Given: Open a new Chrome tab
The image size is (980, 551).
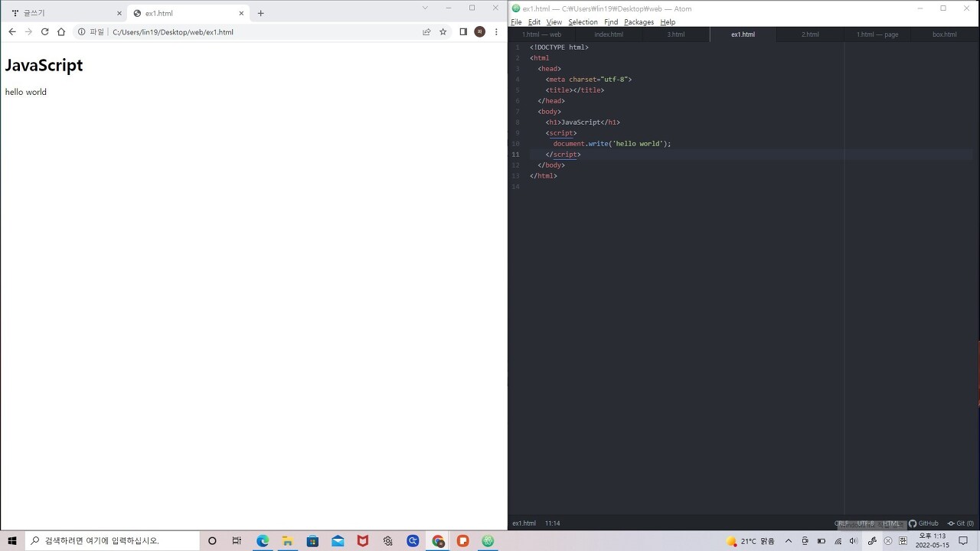Looking at the screenshot, I should 260,13.
